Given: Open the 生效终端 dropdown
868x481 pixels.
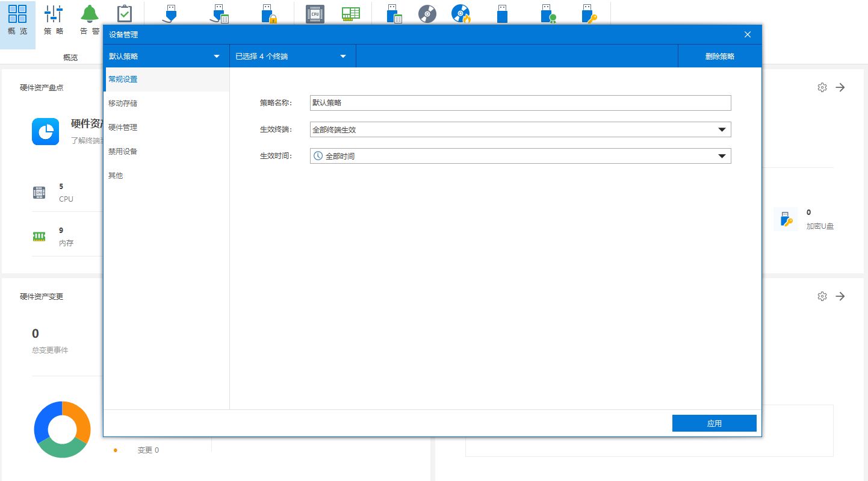Looking at the screenshot, I should coord(520,129).
